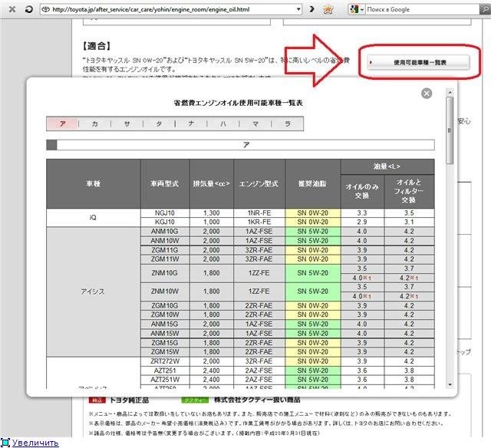491x448 pixels.
Task: Click the ZGM15W model code cell
Action: coord(165,352)
